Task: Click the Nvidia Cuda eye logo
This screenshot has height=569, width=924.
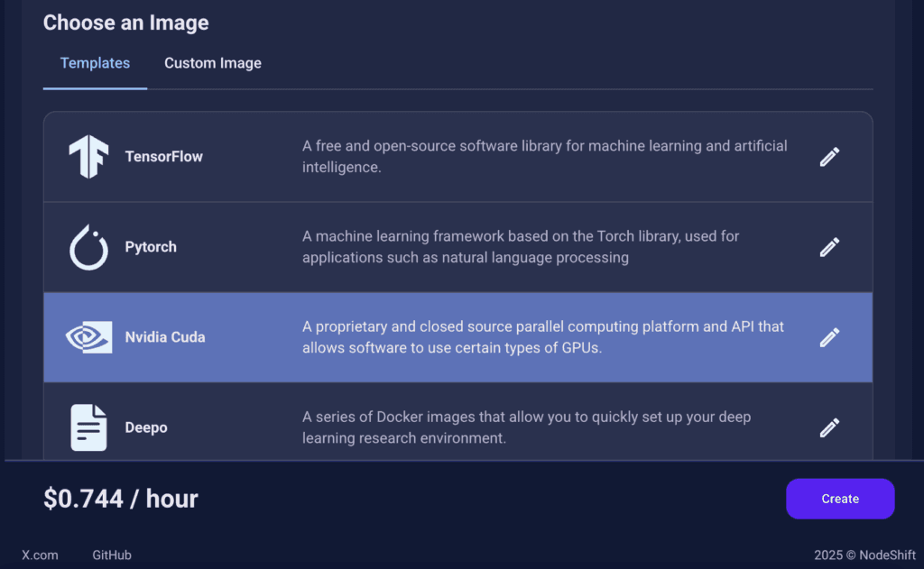Action: 89,337
